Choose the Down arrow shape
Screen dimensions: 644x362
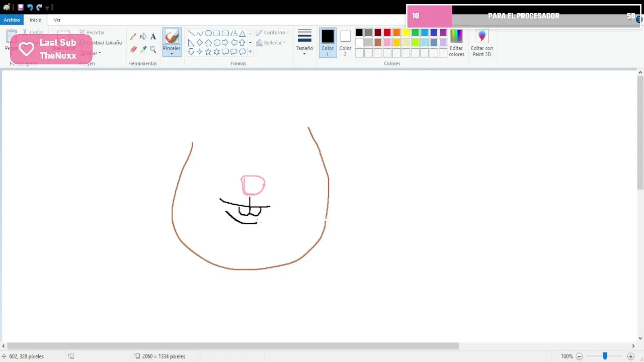[191, 52]
